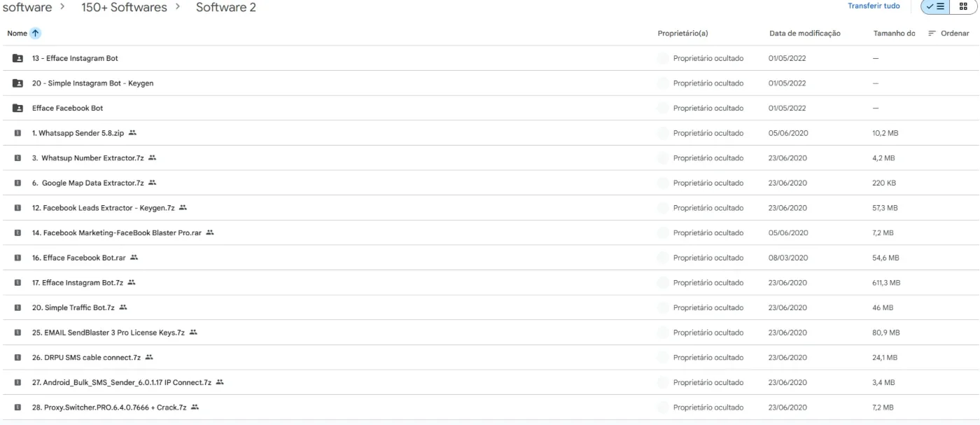This screenshot has width=980, height=425.
Task: Click the shared folder icon for Efface Facebook Bot
Action: (x=17, y=109)
